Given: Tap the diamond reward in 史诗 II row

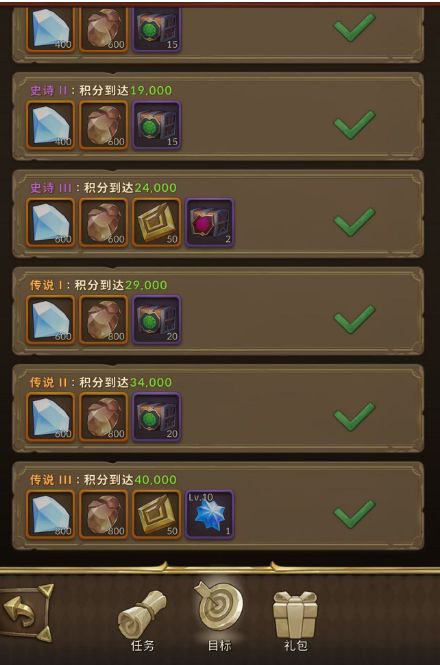Looking at the screenshot, I should pos(50,126).
